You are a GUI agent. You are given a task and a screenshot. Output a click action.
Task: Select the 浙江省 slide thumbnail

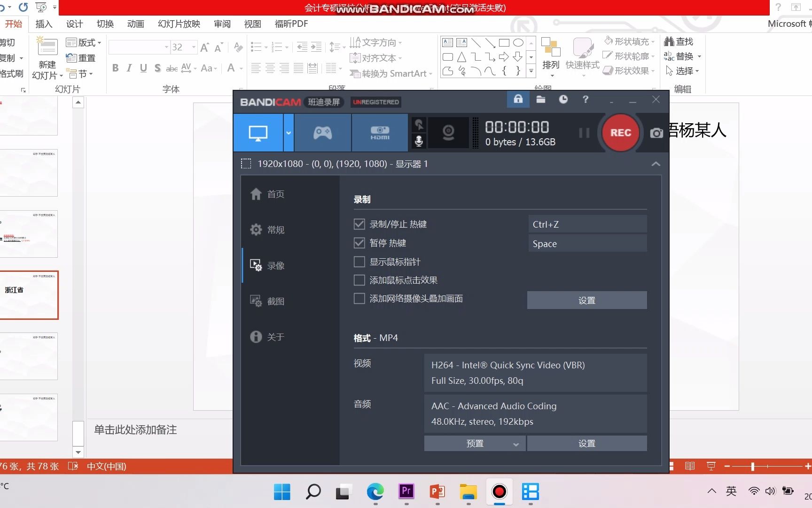[x=29, y=295]
